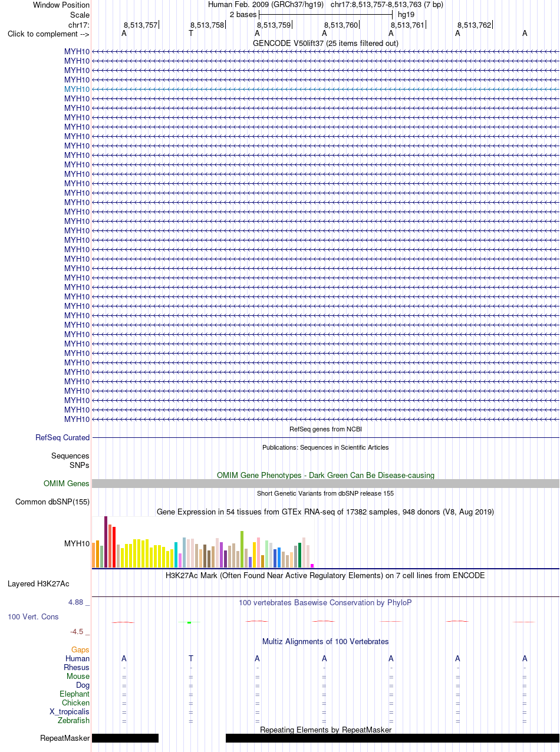Viewport: 560px width, 752px height.
Task: Click the 'chr17:' ruler label
Action: (x=79, y=25)
